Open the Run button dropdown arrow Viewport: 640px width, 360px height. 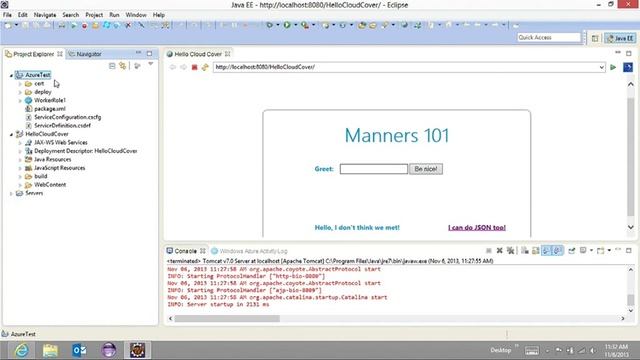(295, 25)
